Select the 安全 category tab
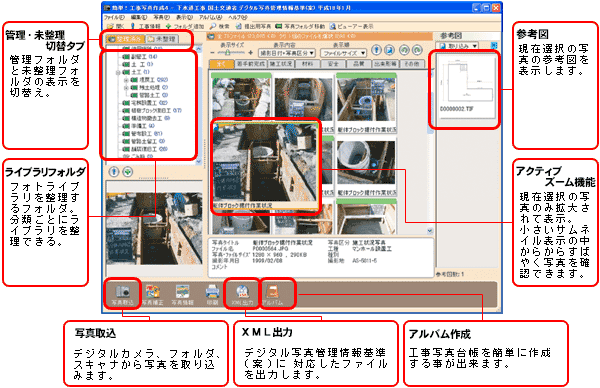Viewport: 600px width, 388px height. [x=333, y=64]
